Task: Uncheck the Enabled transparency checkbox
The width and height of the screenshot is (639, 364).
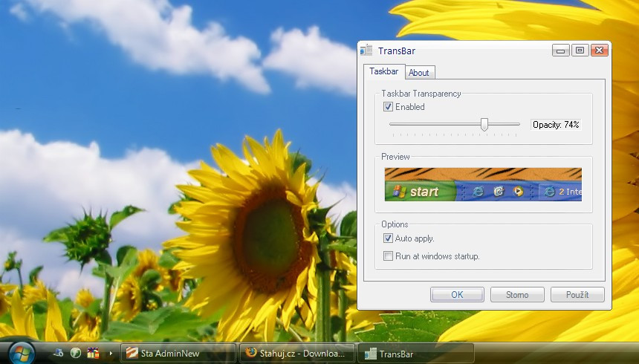Action: [x=388, y=107]
